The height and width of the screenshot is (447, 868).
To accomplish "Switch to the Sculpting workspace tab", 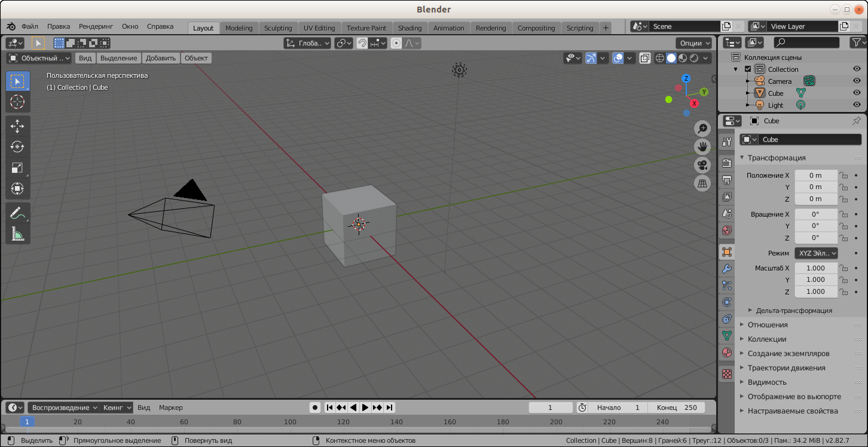I will [278, 28].
